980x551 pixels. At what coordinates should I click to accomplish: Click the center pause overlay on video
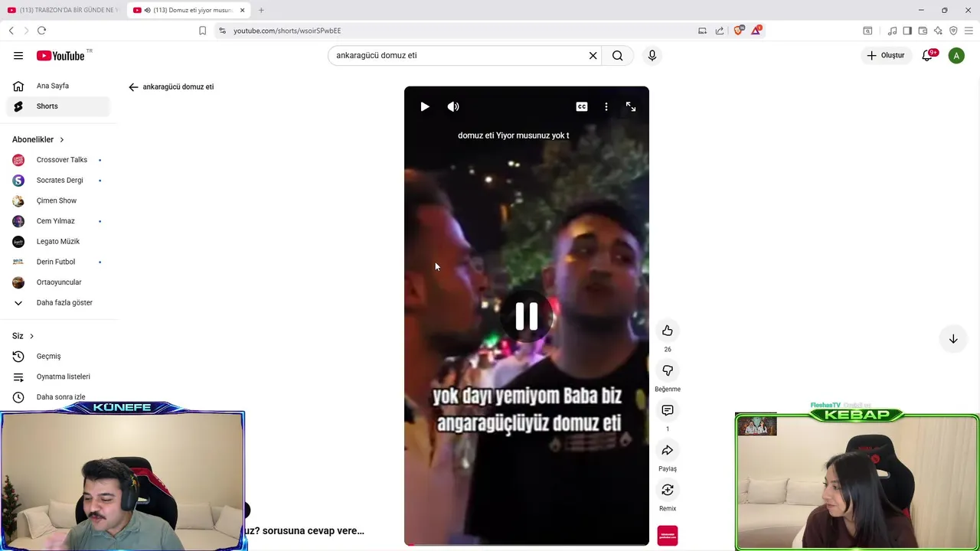pyautogui.click(x=527, y=316)
